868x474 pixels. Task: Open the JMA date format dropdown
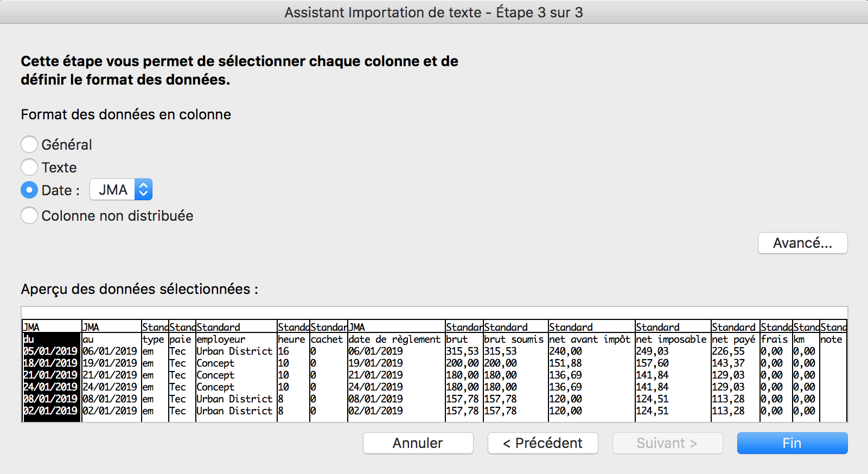tap(121, 190)
